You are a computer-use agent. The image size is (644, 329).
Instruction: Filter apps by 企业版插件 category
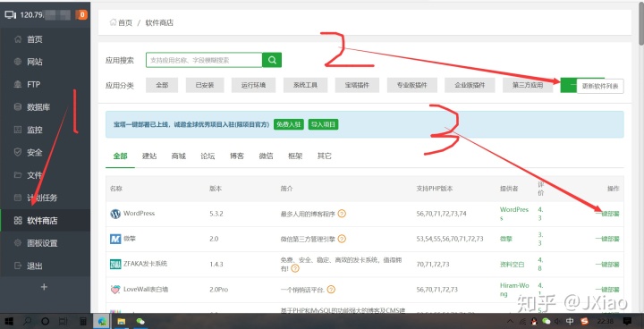pyautogui.click(x=470, y=85)
